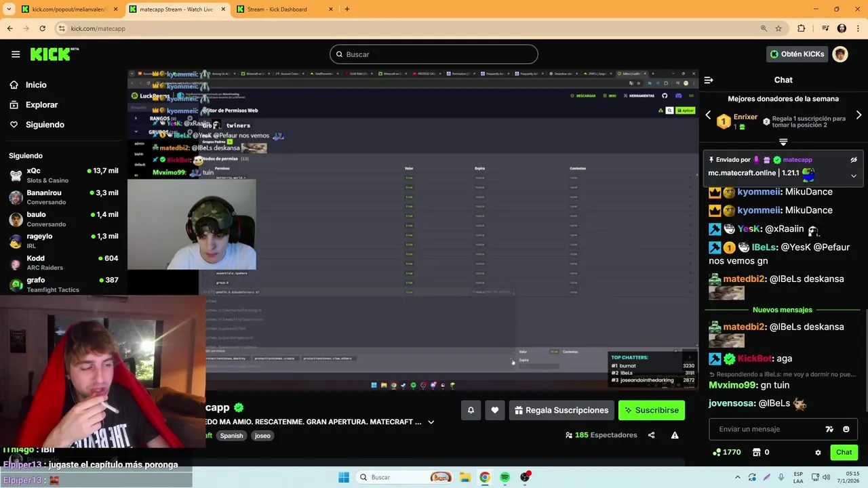Switch to the kick.com/popout browser tab

[68, 9]
